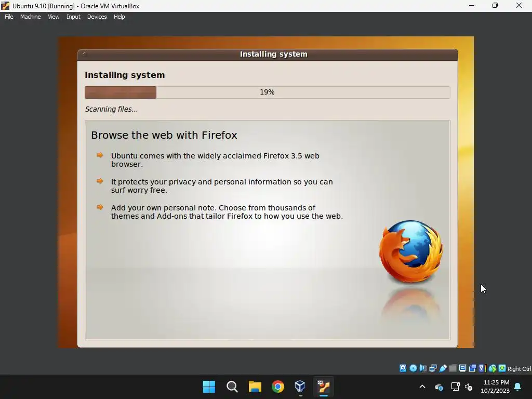
Task: Click the Firefox logo in the slideshow
Action: 411,251
